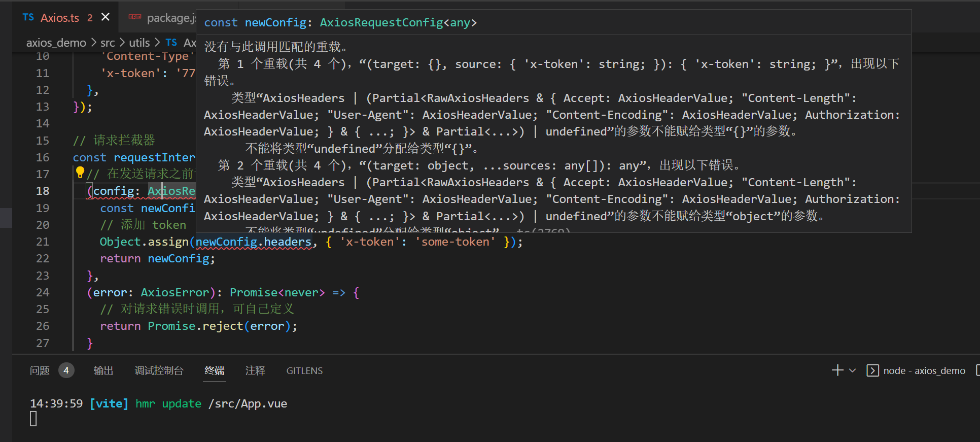
Task: Select axios_demo in the breadcrumb
Action: point(56,43)
